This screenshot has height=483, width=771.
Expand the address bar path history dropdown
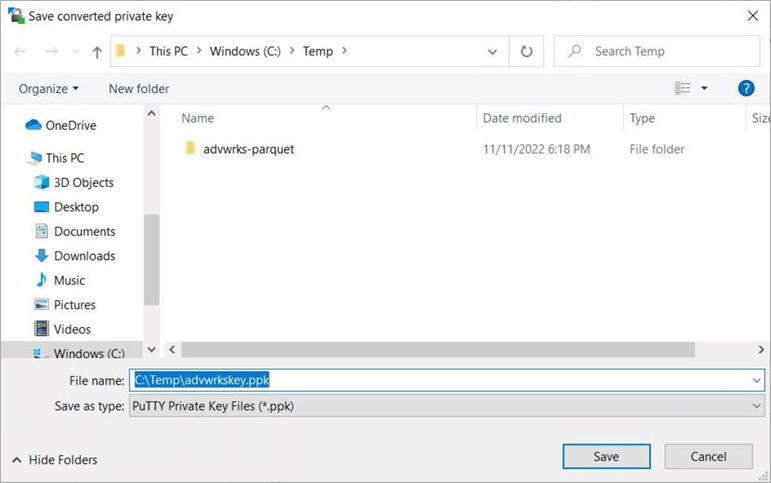point(493,52)
